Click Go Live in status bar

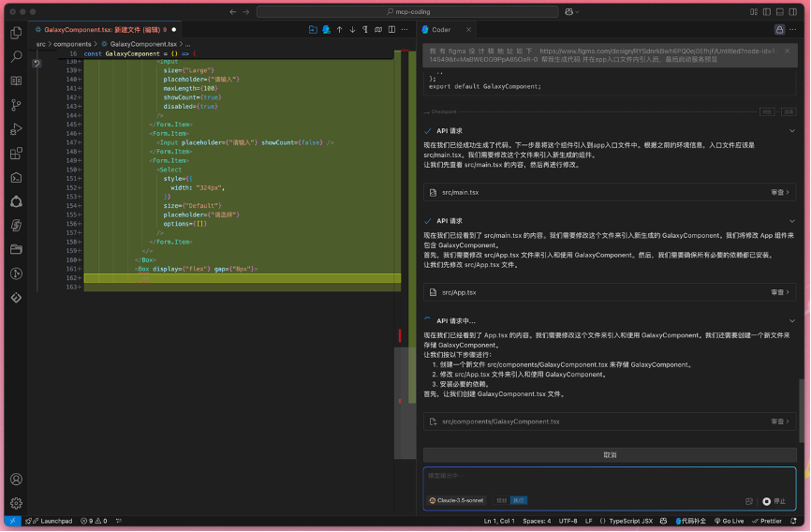[729, 521]
